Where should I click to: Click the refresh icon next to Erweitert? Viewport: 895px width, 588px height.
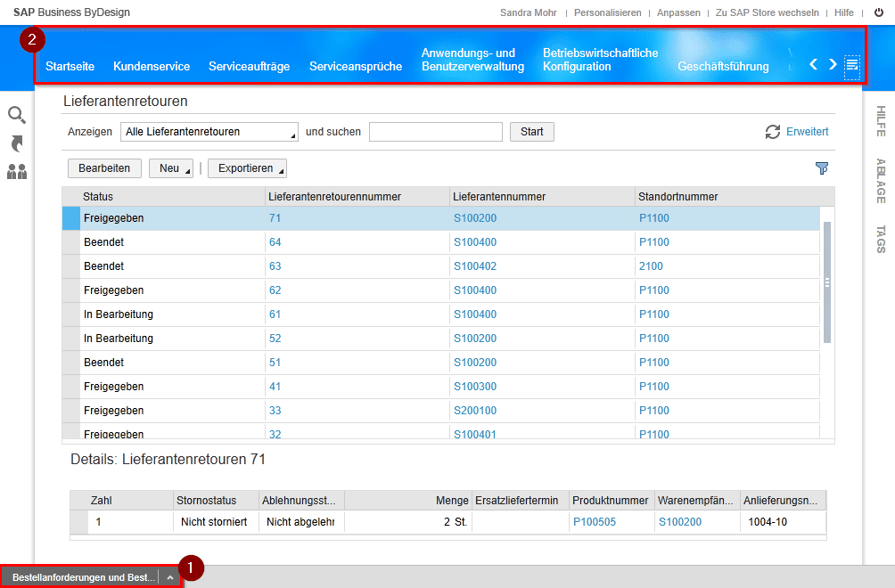(x=772, y=132)
